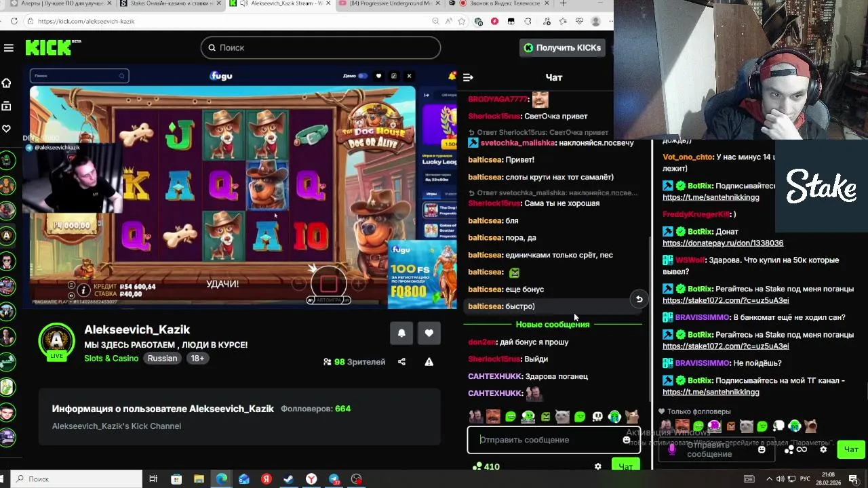Insert the skull emote in the main chat row
The height and width of the screenshot is (488, 868).
pyautogui.click(x=597, y=417)
